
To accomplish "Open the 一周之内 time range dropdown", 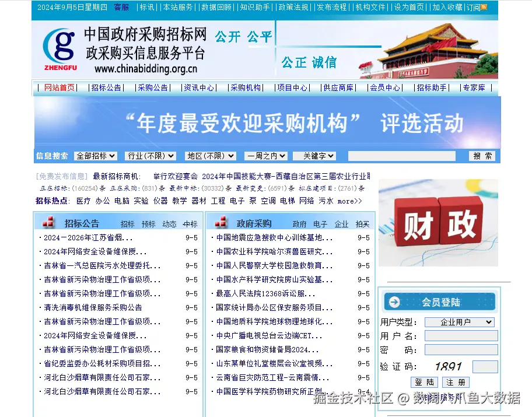I will coord(266,156).
